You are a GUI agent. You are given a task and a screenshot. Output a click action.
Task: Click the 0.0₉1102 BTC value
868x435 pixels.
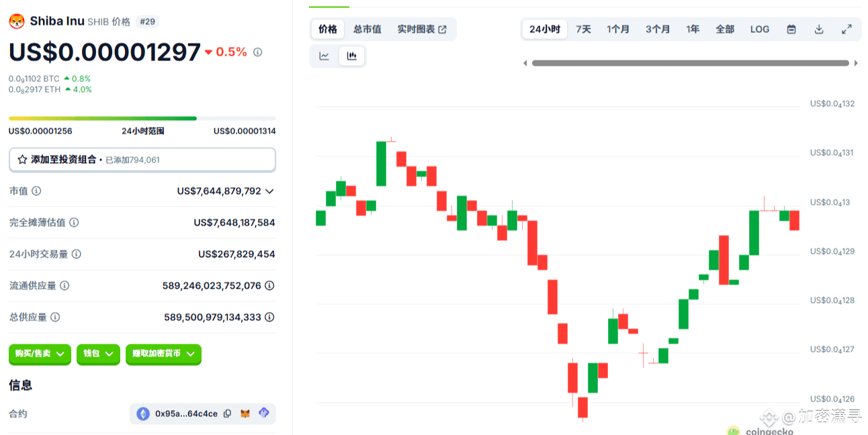(34, 79)
